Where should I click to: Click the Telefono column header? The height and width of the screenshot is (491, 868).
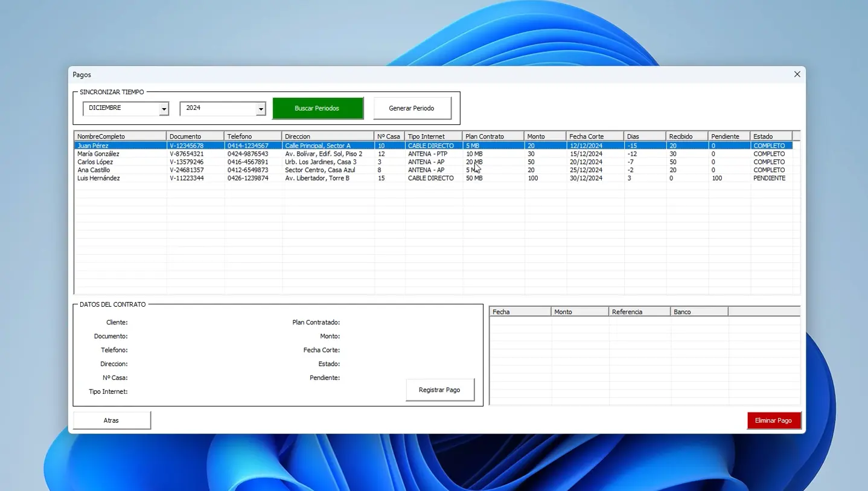[253, 136]
